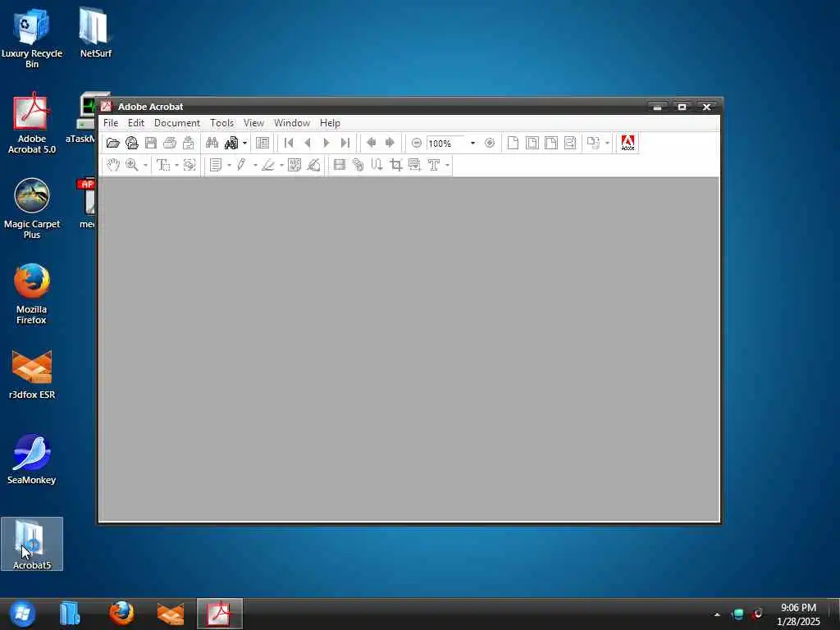The image size is (840, 630).
Task: Select Adobe Acrobat 5.0 desktop shortcut
Action: [x=32, y=123]
